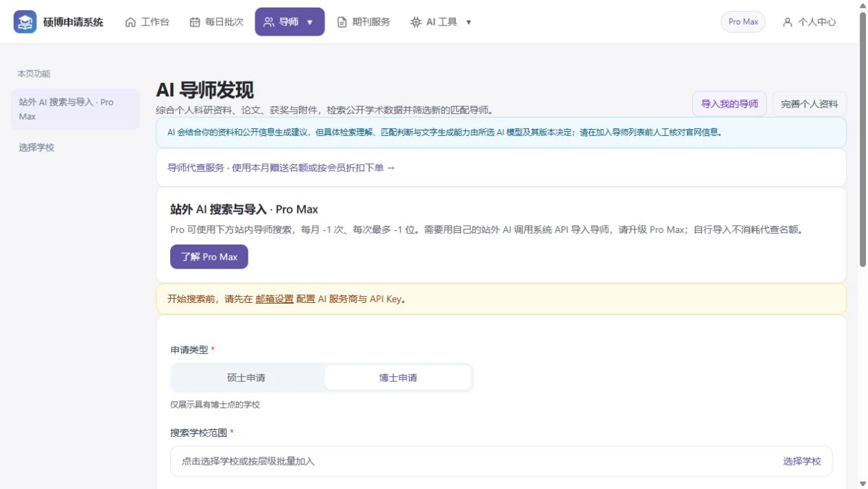Click the 站外 AI 搜索与导入 · Pro Max card heading
The image size is (868, 489).
coord(244,209)
